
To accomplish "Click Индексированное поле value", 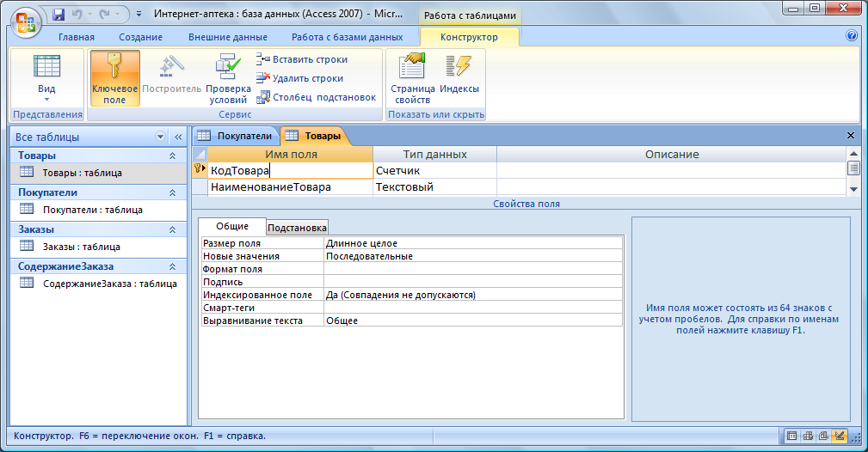I will click(473, 295).
